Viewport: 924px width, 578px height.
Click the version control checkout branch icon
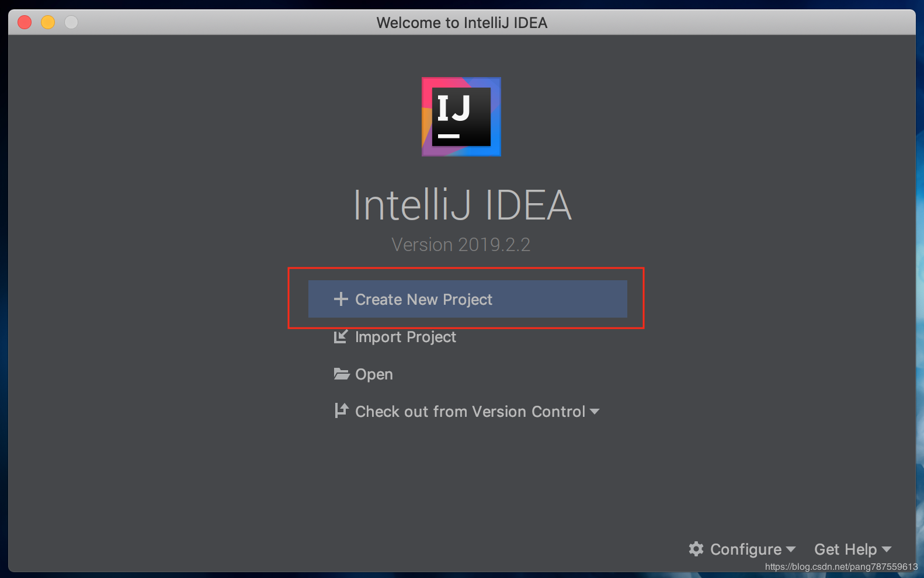tap(341, 411)
